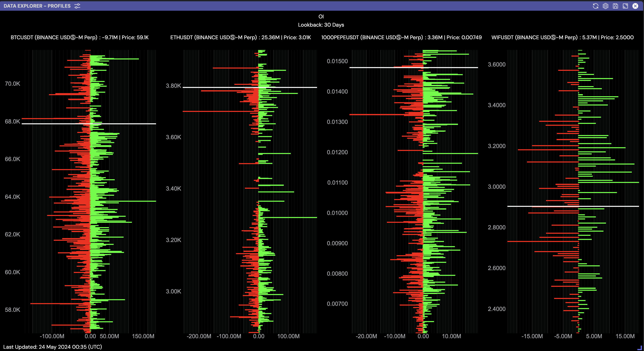
Task: Open the settings gear icon
Action: pos(606,6)
